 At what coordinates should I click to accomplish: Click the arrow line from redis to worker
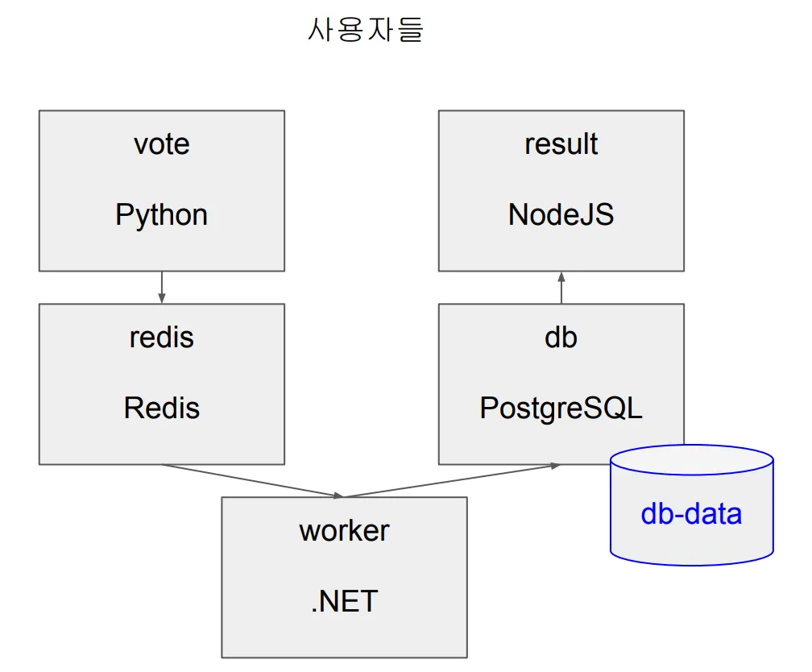coord(250,480)
